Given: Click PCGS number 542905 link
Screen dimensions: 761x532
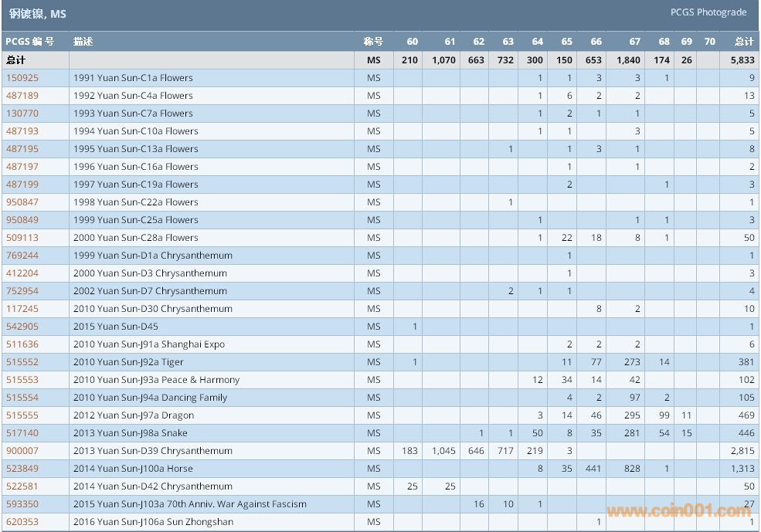Looking at the screenshot, I should click(x=22, y=327).
